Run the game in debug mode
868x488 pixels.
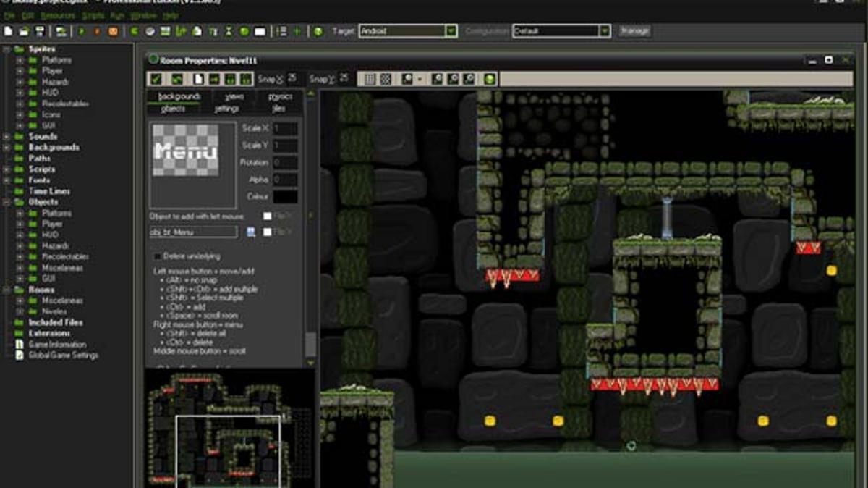click(98, 30)
